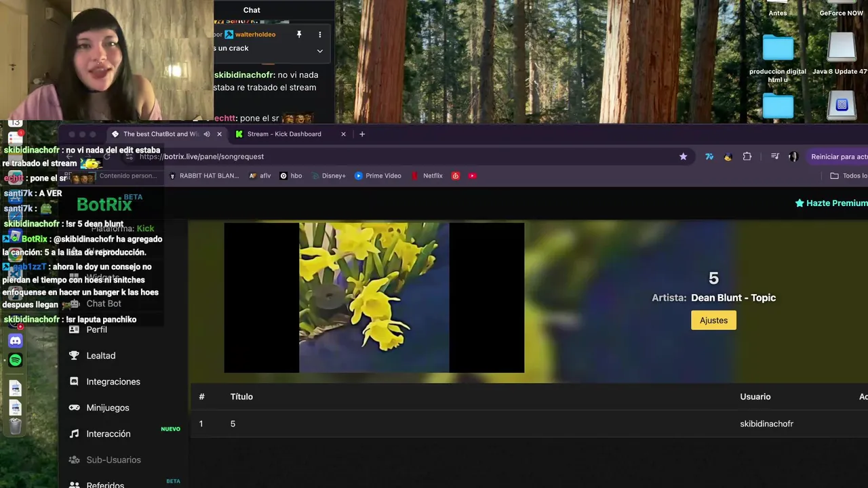Open the Prime Video bookmark
The image size is (868, 488).
coord(378,176)
